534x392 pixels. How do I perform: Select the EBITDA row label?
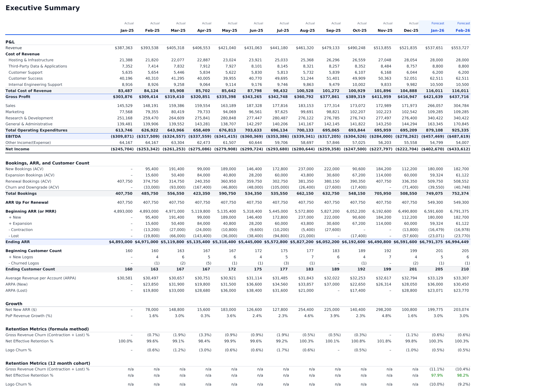pyautogui.click(x=13, y=136)
